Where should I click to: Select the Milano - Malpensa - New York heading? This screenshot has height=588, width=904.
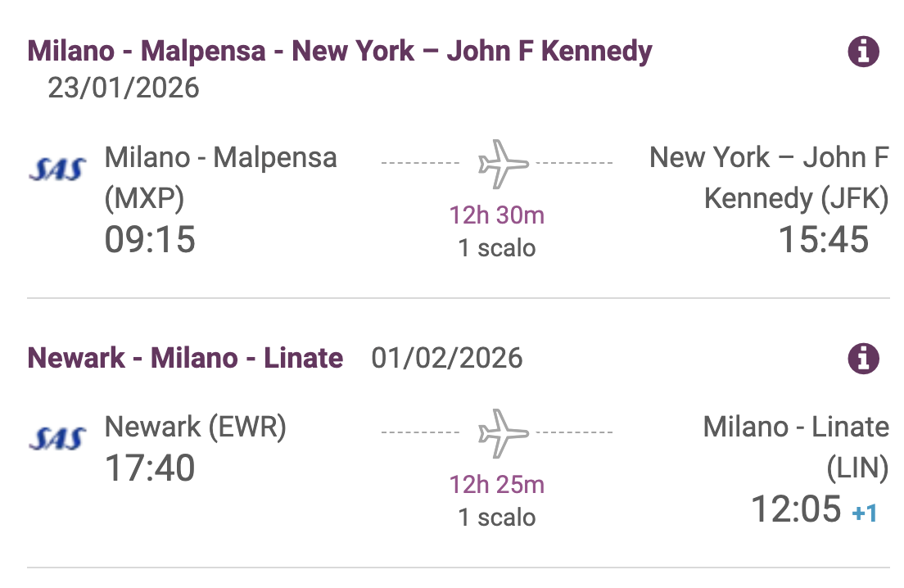point(340,52)
